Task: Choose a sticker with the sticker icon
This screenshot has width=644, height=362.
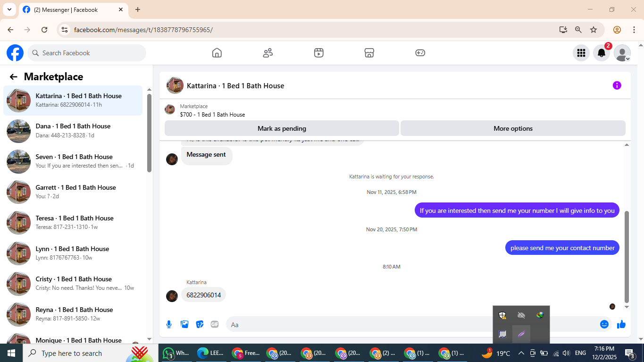Action: click(200, 324)
